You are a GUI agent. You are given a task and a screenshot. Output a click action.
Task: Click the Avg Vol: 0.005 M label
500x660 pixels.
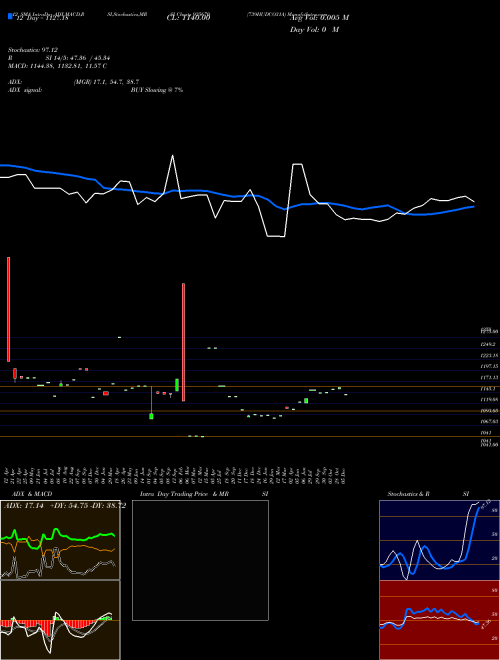[x=319, y=18]
